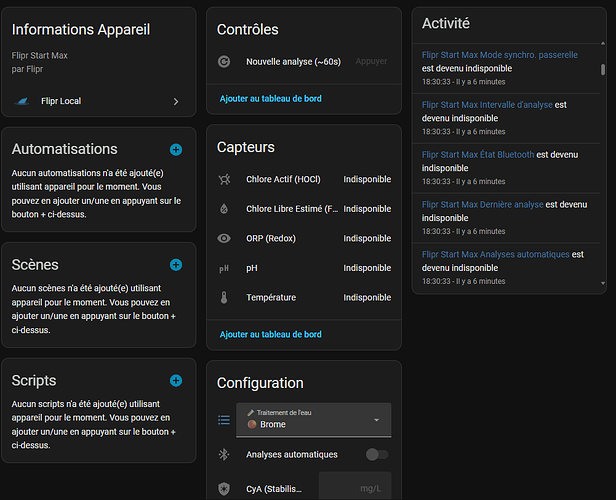
Task: Click Indisponible value for Chlore Actif
Action: pyautogui.click(x=367, y=179)
